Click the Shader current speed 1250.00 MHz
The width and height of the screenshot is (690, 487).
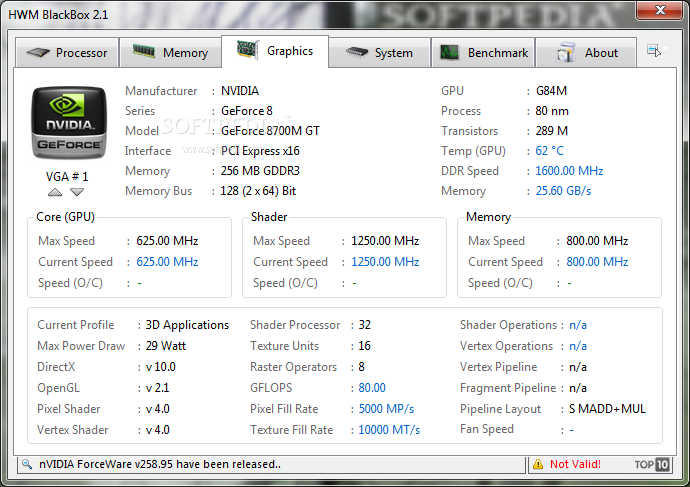point(385,262)
